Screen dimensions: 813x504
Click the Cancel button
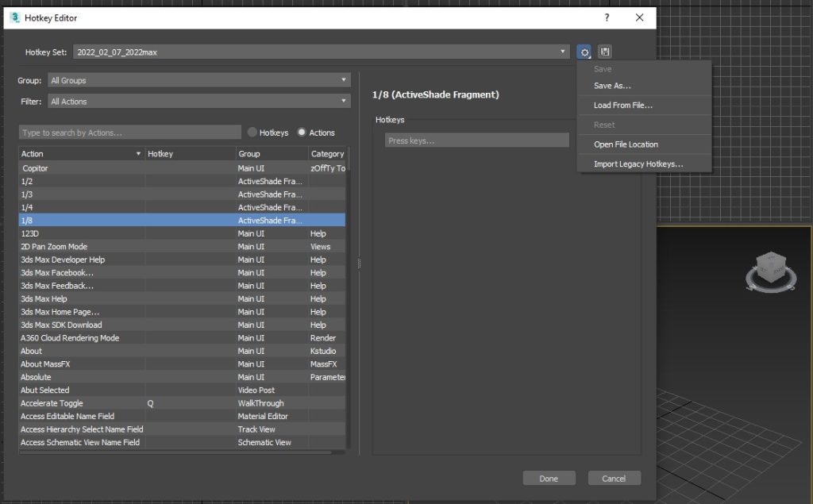[614, 478]
